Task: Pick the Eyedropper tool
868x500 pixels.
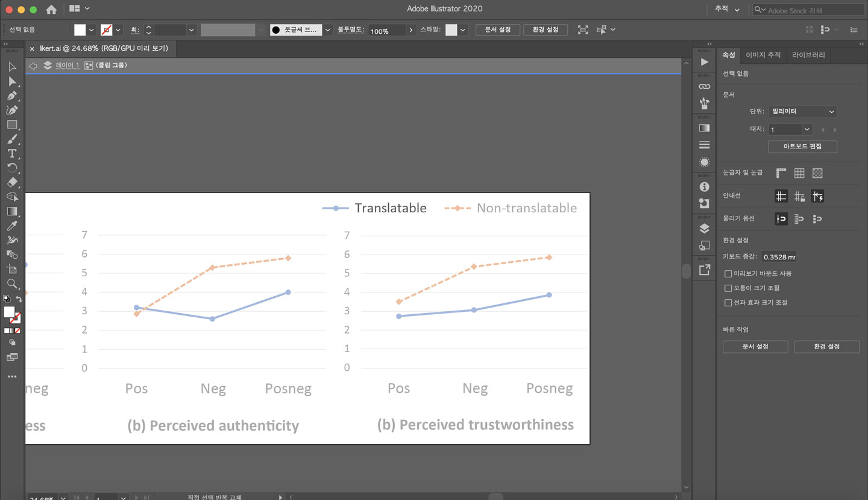Action: [x=12, y=226]
